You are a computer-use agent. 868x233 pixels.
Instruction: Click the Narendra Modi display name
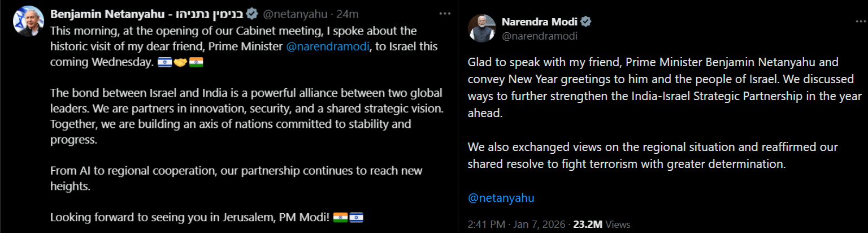[540, 22]
